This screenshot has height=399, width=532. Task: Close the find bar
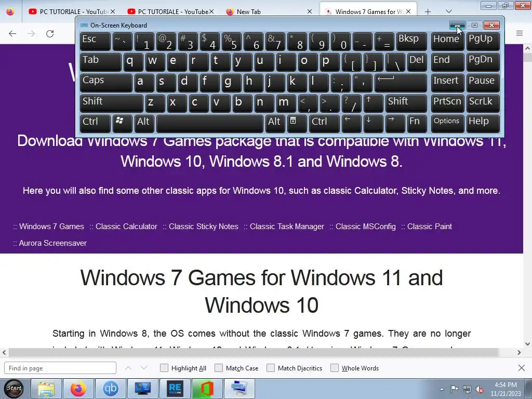(x=522, y=368)
